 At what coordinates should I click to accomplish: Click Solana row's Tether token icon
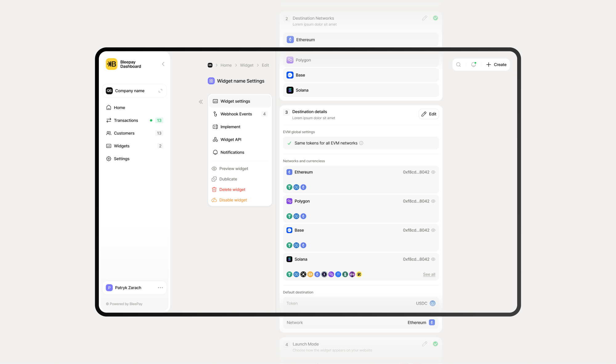[x=289, y=274]
